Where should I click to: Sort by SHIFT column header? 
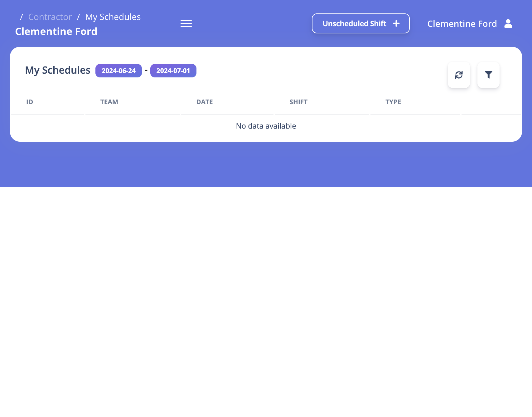[x=298, y=102]
